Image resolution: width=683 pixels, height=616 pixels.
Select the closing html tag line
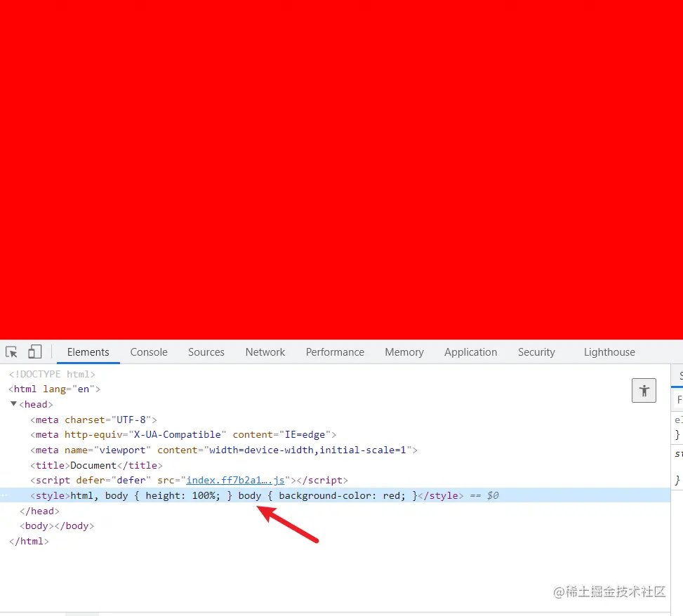[29, 541]
